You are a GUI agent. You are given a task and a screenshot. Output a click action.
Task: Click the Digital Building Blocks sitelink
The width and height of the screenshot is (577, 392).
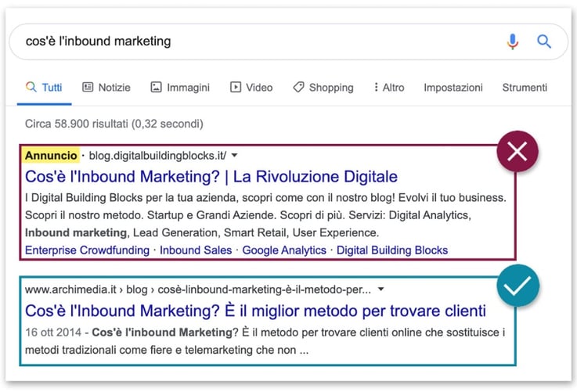[x=392, y=250]
